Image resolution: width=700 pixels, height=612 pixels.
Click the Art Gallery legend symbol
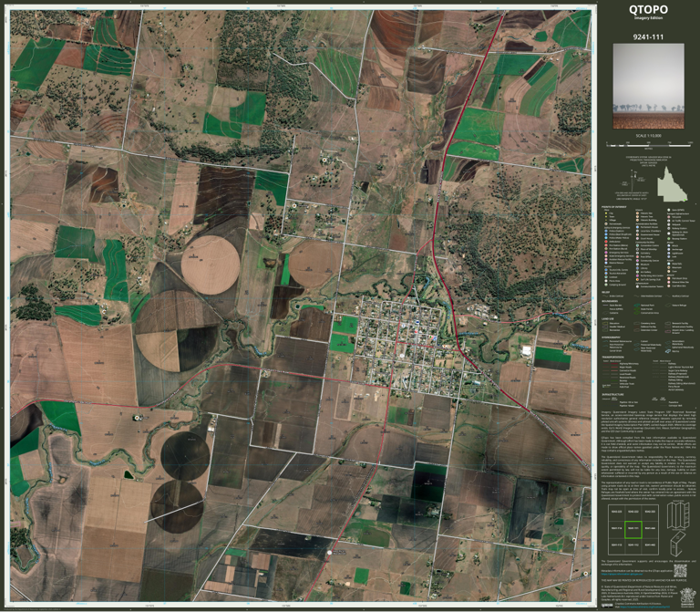pos(637,272)
